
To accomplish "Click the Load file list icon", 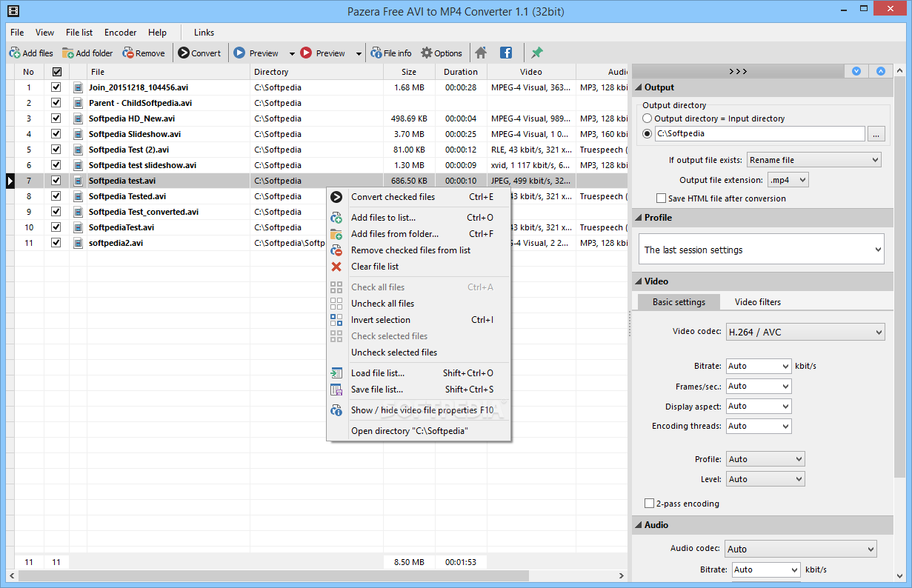I will (x=336, y=373).
